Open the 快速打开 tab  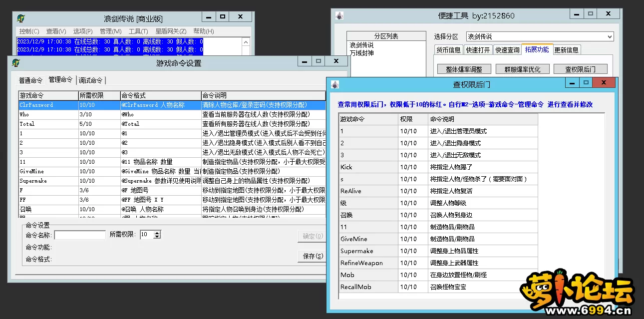478,50
